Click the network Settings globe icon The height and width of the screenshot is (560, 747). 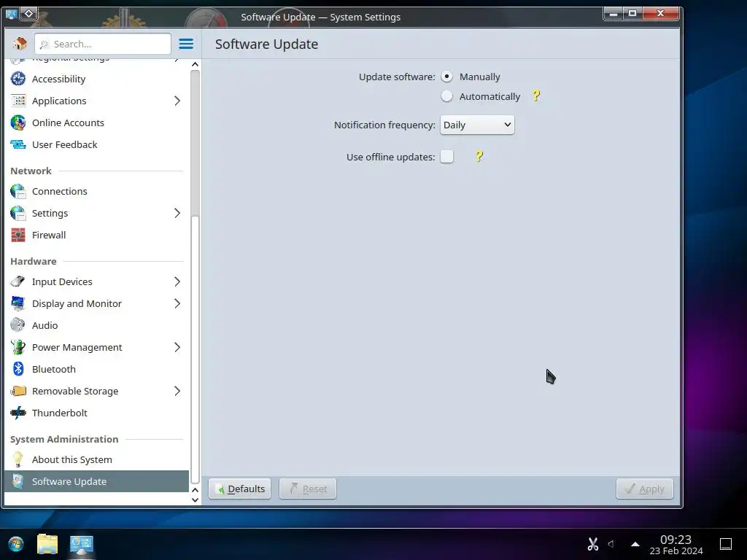pyautogui.click(x=18, y=214)
